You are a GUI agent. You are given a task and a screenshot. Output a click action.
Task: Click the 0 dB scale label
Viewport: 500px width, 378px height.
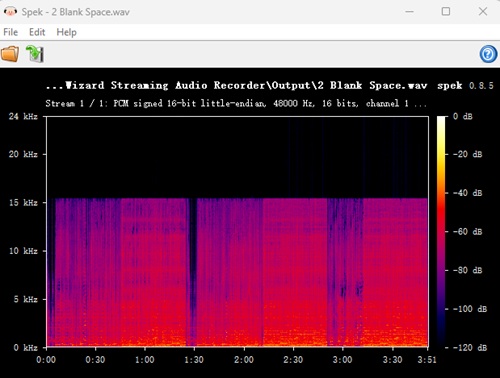tap(463, 116)
